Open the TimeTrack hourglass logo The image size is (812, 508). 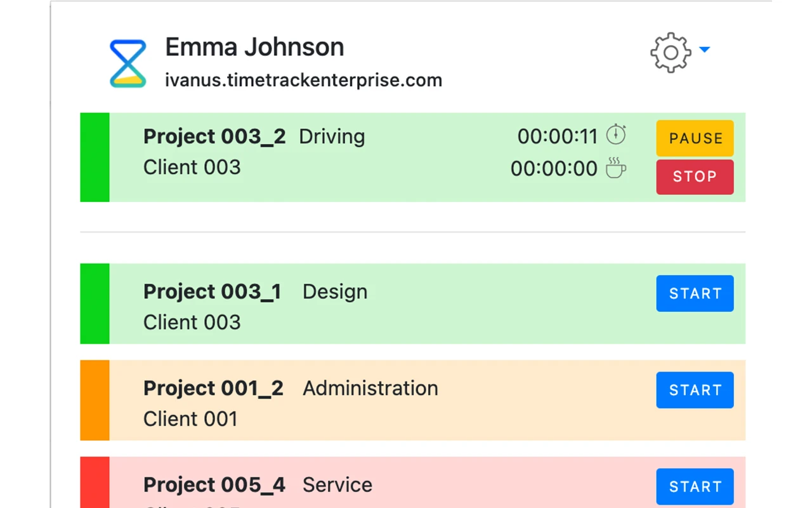(128, 62)
